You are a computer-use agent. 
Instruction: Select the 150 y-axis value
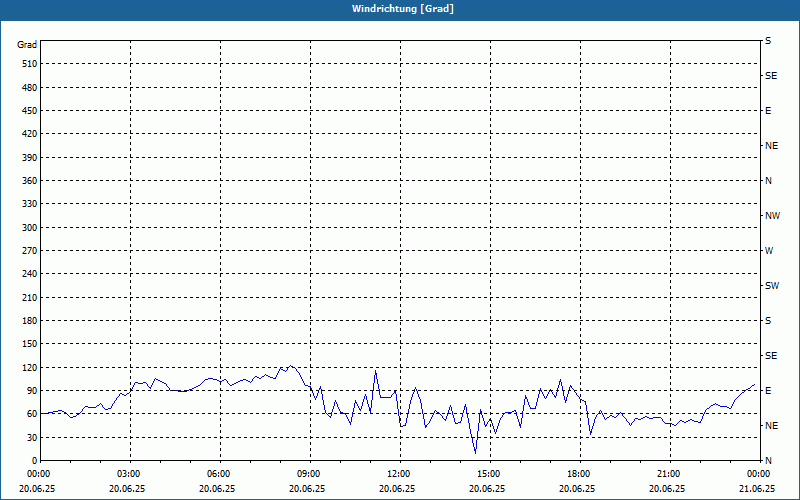click(29, 343)
